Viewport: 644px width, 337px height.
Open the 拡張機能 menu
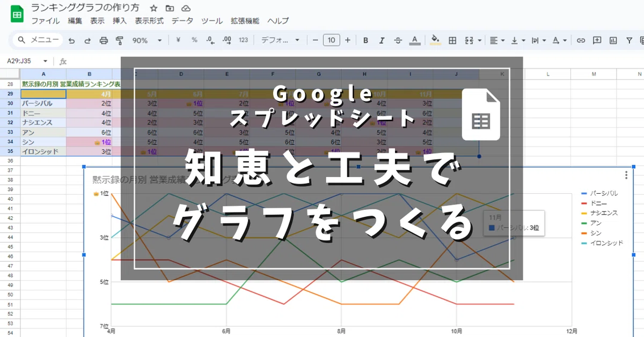(245, 21)
